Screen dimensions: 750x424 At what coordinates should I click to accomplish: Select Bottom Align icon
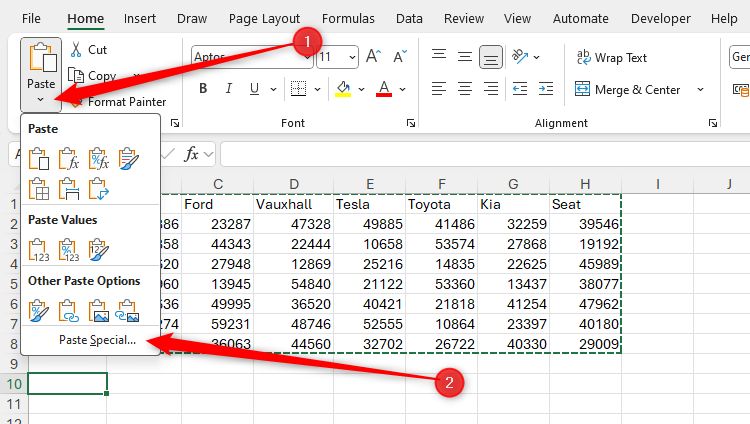(x=491, y=57)
